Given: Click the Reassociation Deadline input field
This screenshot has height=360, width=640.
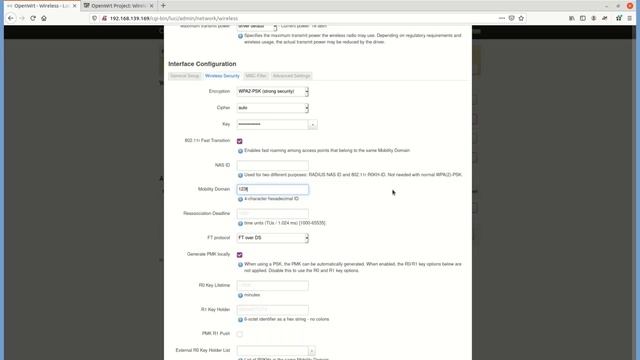Looking at the screenshot, I should [x=273, y=213].
